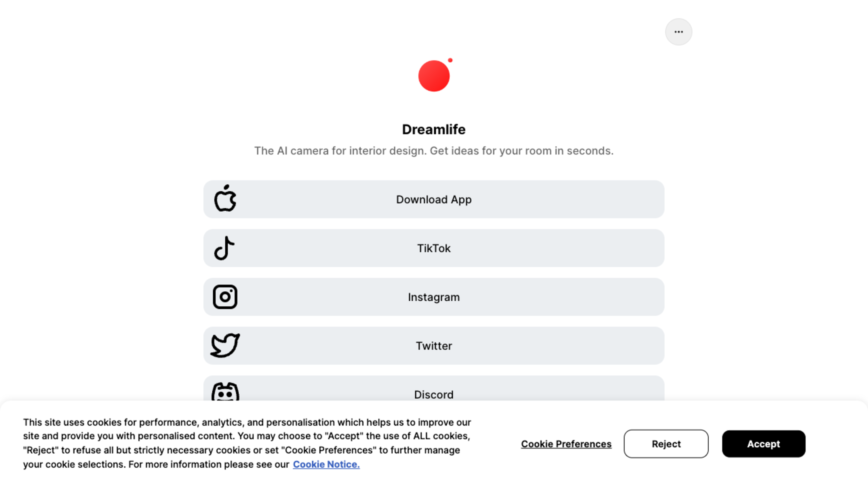868x488 pixels.
Task: Visit the Instagram link
Action: (x=434, y=297)
